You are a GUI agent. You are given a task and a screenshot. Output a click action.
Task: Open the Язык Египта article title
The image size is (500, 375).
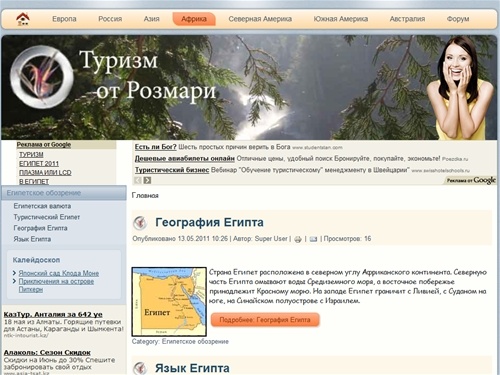(x=192, y=368)
